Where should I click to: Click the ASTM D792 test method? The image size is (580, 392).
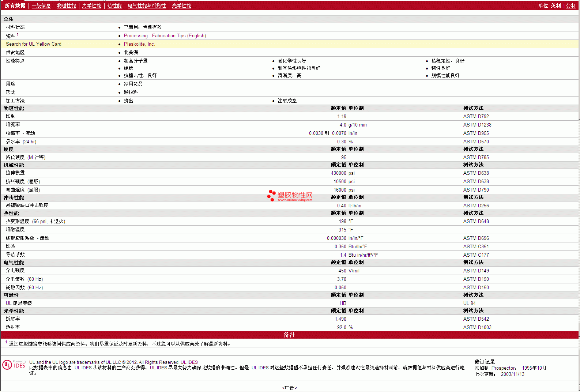[476, 117]
